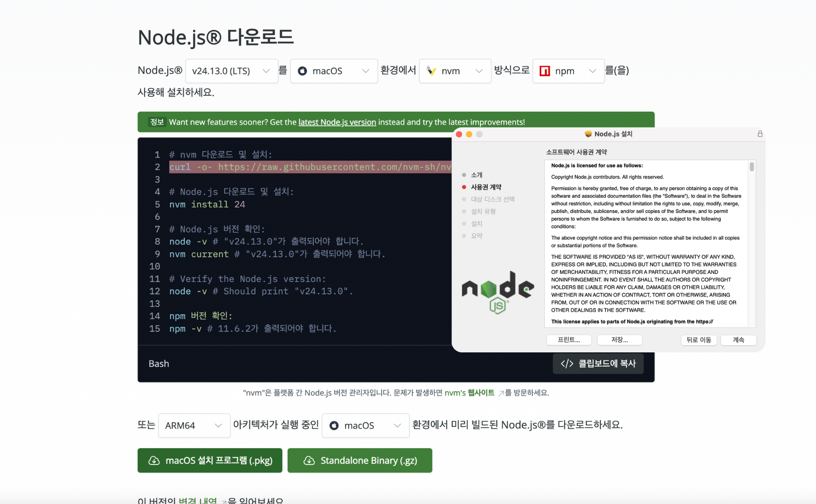816x504 pixels.
Task: Visit nvm's 웹사이트 link
Action: pos(469,393)
